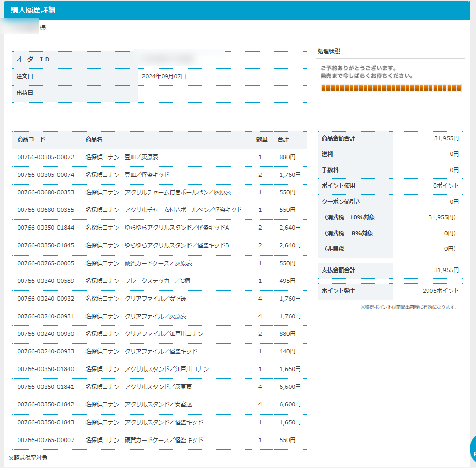This screenshot has width=476, height=468.
Task: Select product code 00766-00305-00074
Action: (46, 175)
